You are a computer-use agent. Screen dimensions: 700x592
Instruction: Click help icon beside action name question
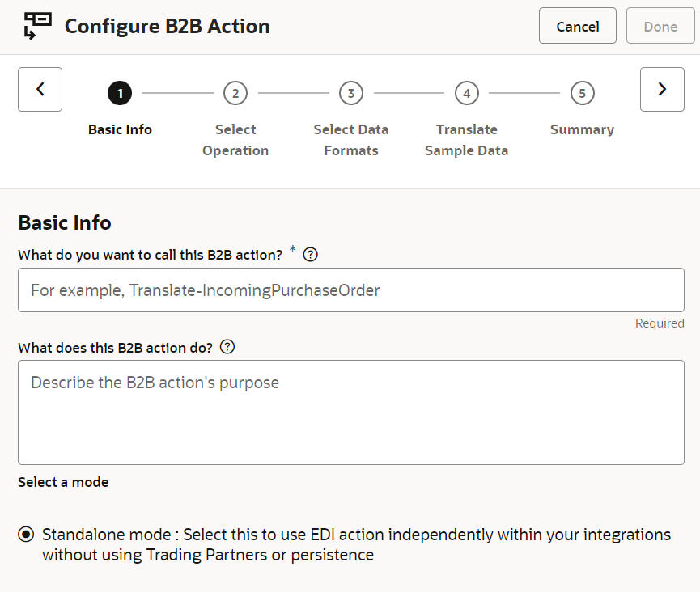point(310,254)
